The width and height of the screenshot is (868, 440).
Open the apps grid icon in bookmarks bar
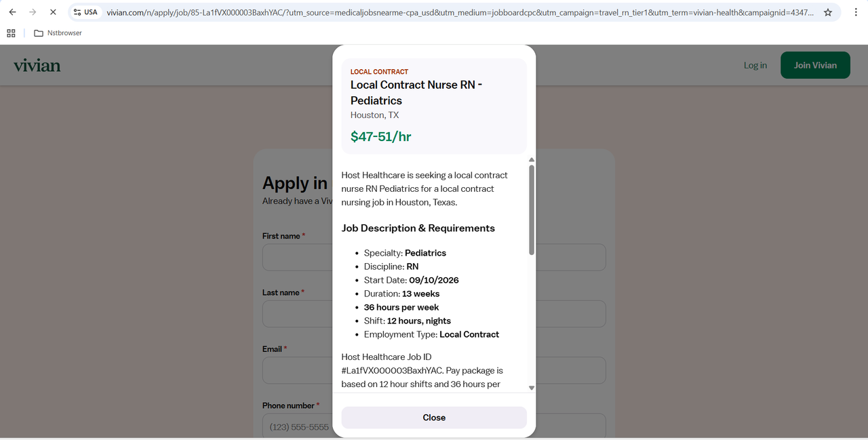pos(11,33)
